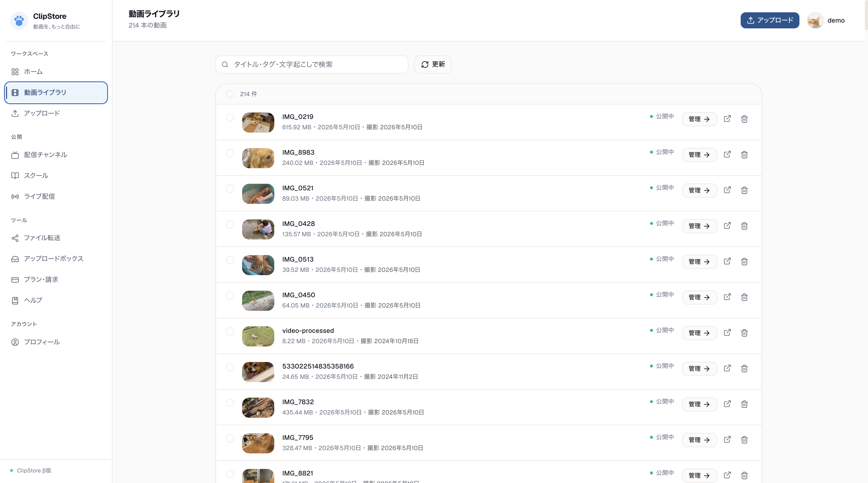The image size is (868, 483).
Task: Open ファイル転送 in sidebar
Action: (x=56, y=238)
